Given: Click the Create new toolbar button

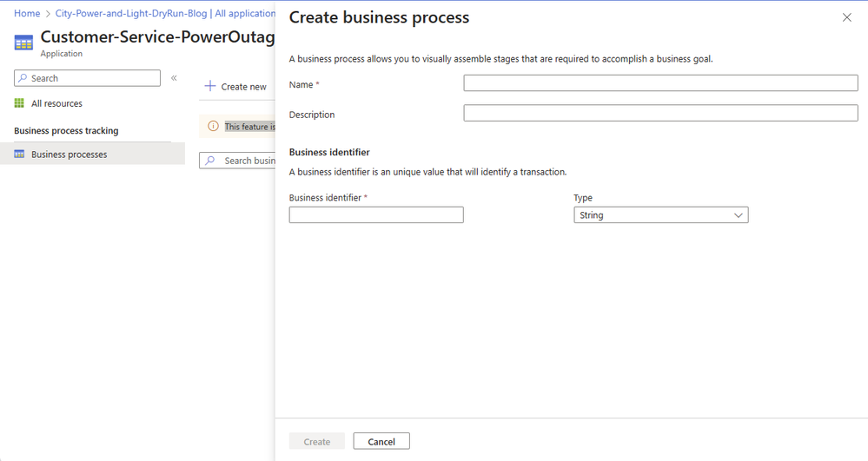Looking at the screenshot, I should (235, 86).
